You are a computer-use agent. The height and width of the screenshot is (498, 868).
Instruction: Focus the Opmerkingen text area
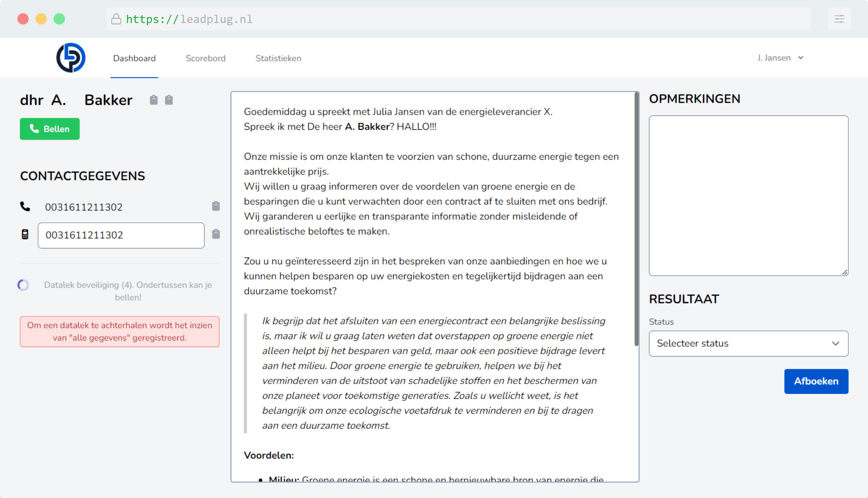(x=748, y=196)
